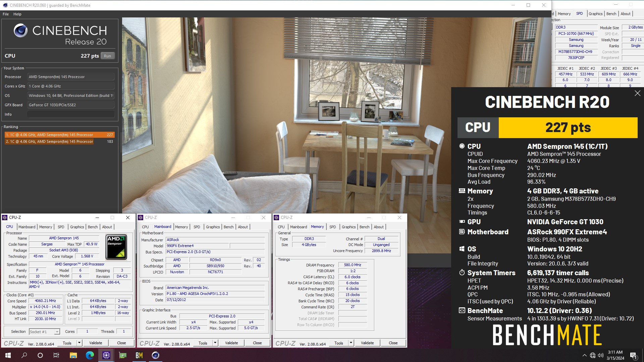Open taskbar Search icon

point(24,355)
